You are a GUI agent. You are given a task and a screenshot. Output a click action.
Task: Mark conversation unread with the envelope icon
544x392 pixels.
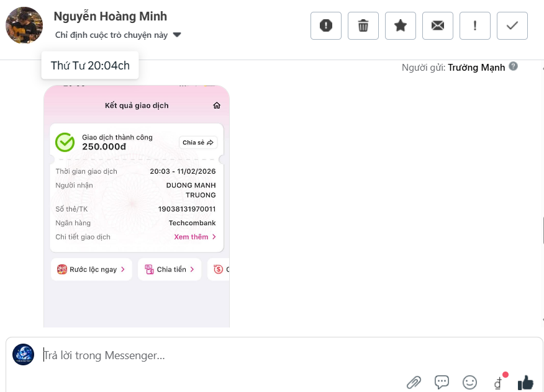437,25
